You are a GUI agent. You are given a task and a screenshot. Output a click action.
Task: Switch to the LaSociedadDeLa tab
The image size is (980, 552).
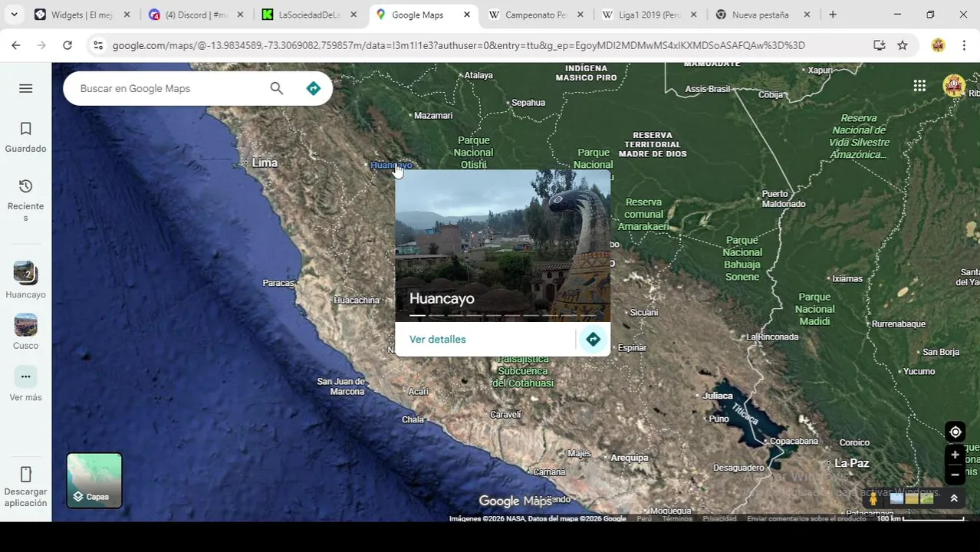[309, 15]
